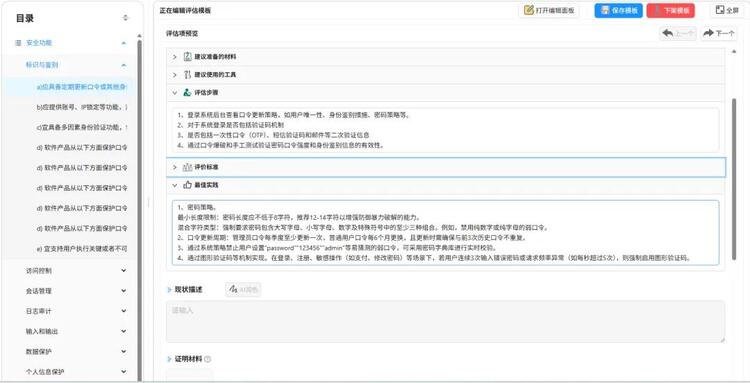Expand the 评价标准 section
Screen dimensions: 750x383
(x=445, y=167)
